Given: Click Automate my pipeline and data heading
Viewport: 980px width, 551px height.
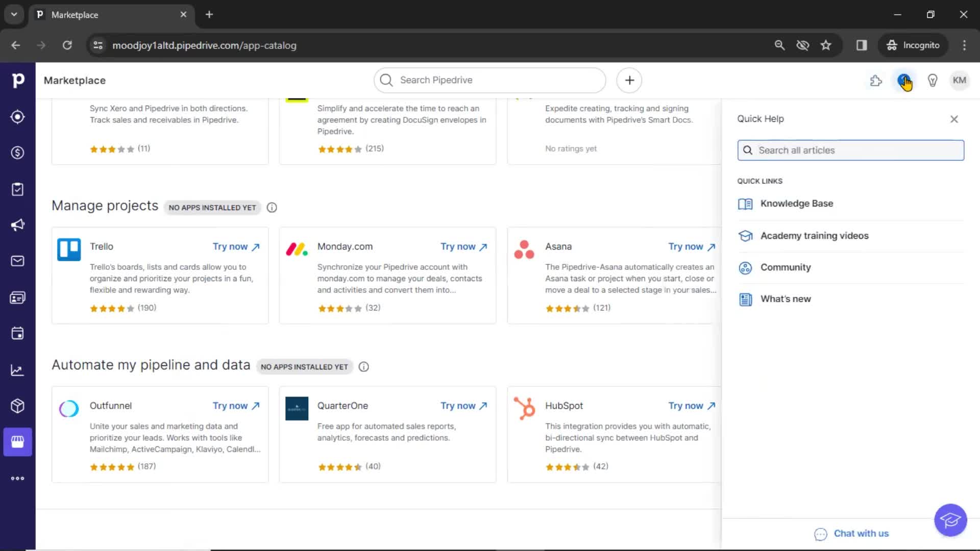Looking at the screenshot, I should (151, 365).
